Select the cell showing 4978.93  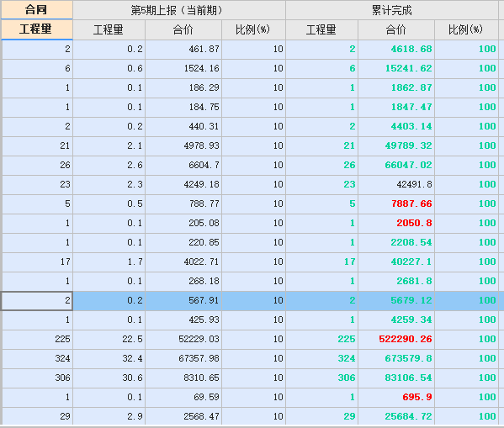183,145
